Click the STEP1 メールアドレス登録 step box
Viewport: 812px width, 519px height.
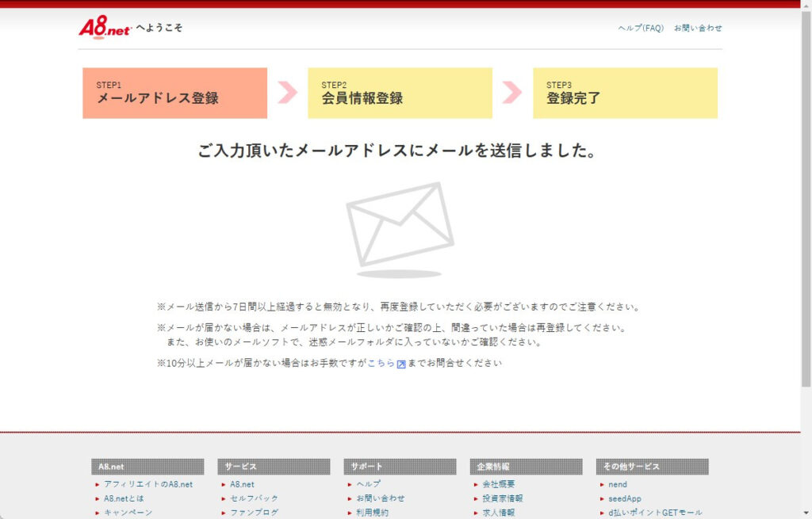click(x=175, y=93)
